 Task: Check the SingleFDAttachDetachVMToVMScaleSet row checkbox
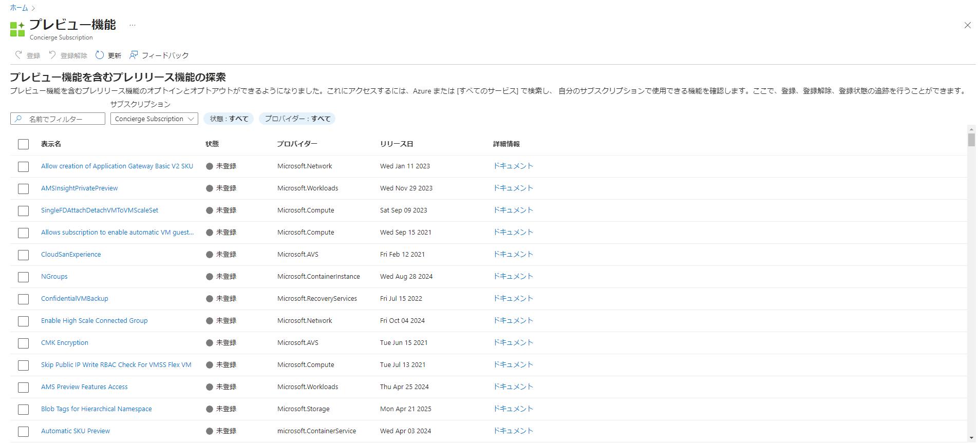tap(24, 211)
